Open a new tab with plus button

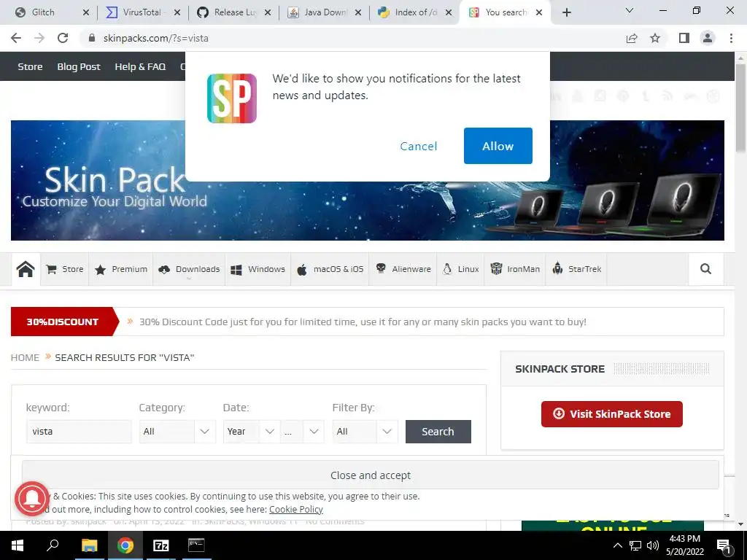tap(566, 12)
